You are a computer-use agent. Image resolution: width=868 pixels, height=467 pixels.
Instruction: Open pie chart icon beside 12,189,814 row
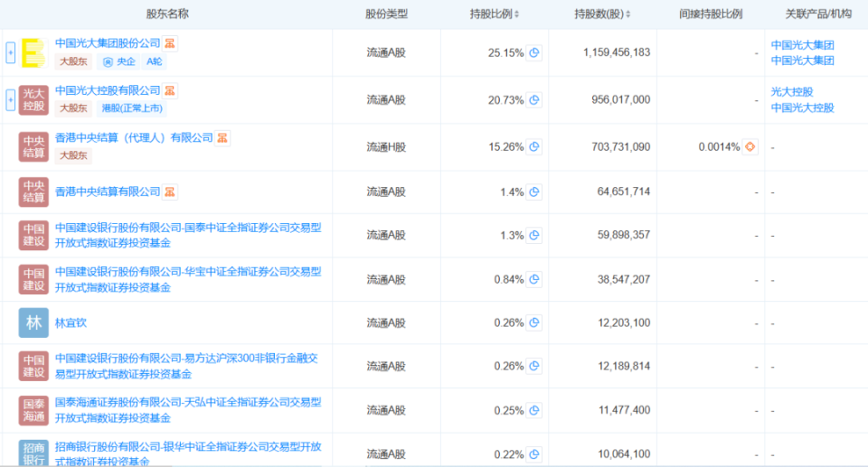tap(534, 366)
